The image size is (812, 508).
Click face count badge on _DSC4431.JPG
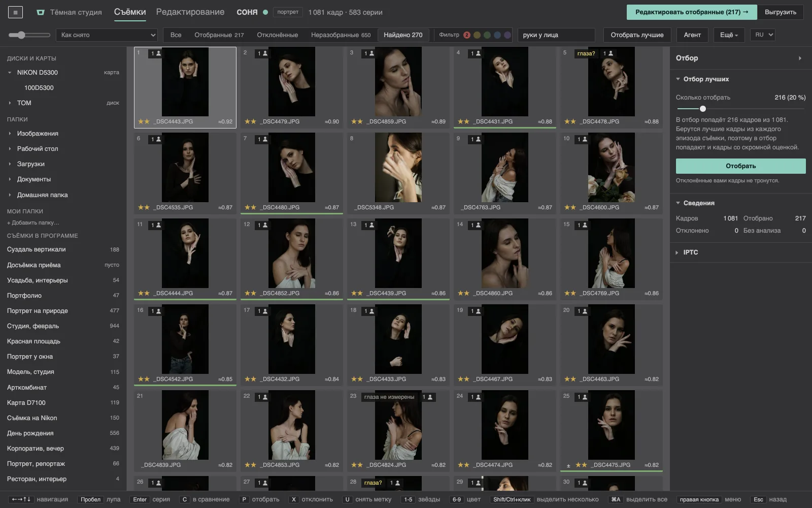pyautogui.click(x=475, y=53)
